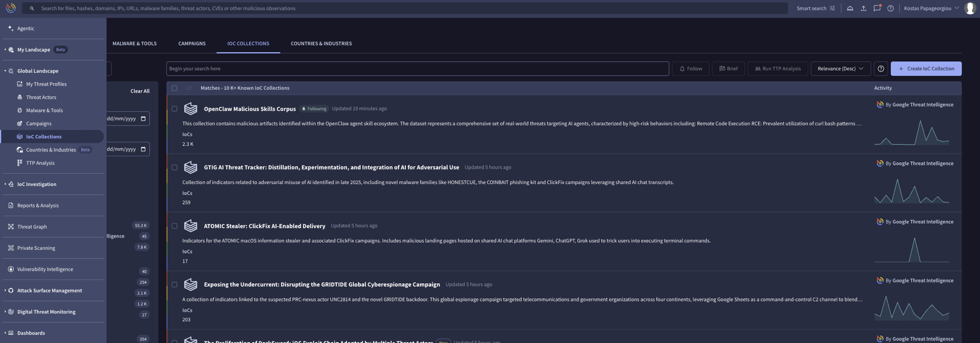980x343 pixels.
Task: Click the user avatar picture
Action: [x=970, y=8]
